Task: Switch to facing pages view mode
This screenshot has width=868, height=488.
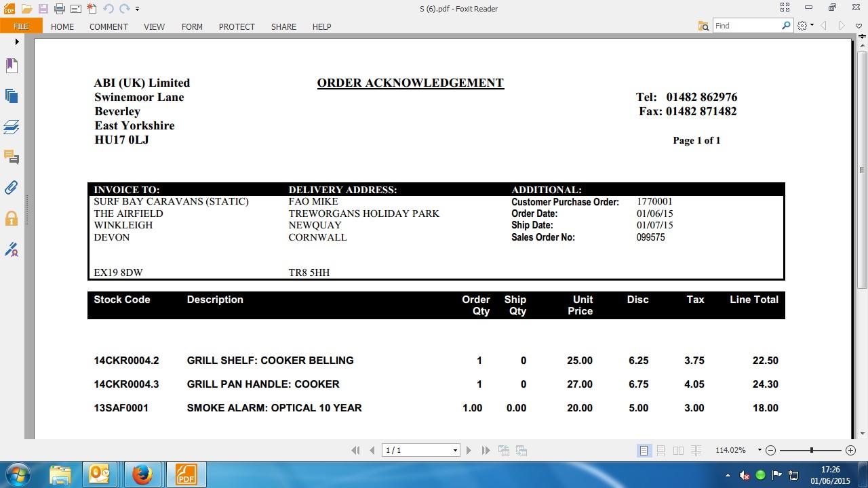Action: click(x=678, y=451)
